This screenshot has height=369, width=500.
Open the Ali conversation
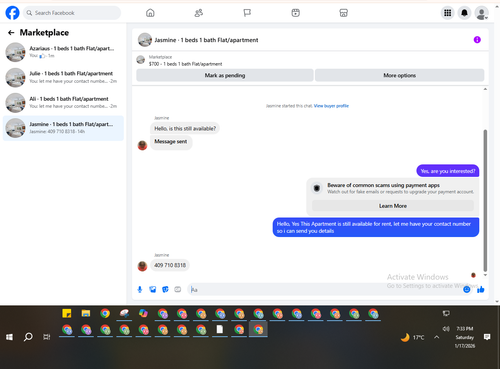[63, 103]
